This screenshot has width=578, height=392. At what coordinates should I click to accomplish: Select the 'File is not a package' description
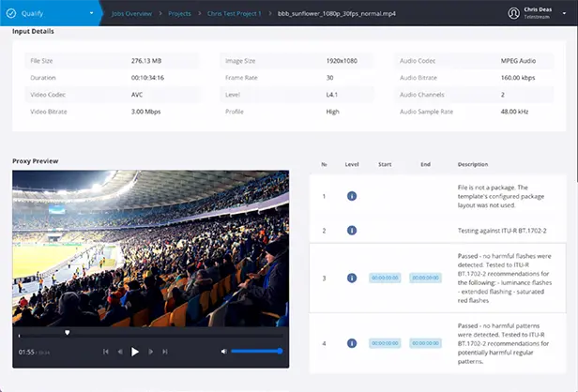501,196
